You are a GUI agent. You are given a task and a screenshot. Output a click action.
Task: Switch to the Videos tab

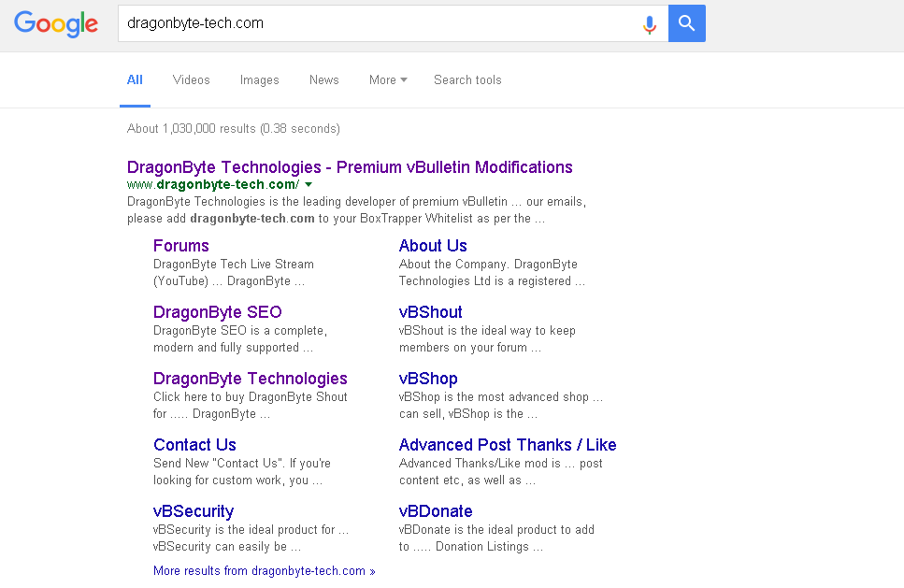pyautogui.click(x=192, y=80)
